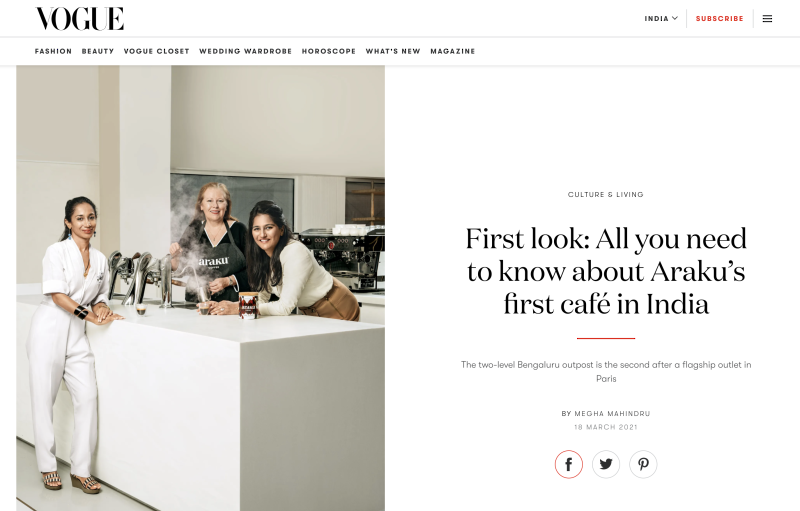
Task: Open the Fashion section
Action: [53, 51]
